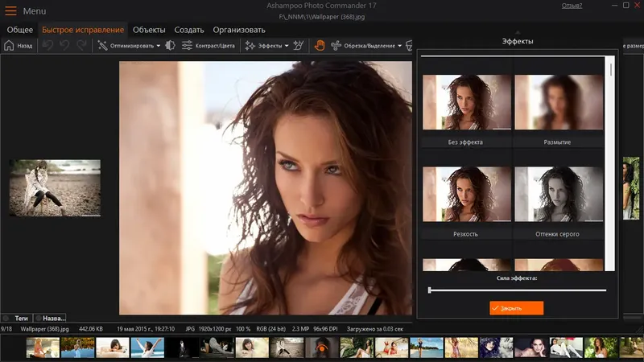Click the 9/18 image counter
This screenshot has width=644, height=362.
coord(6,329)
